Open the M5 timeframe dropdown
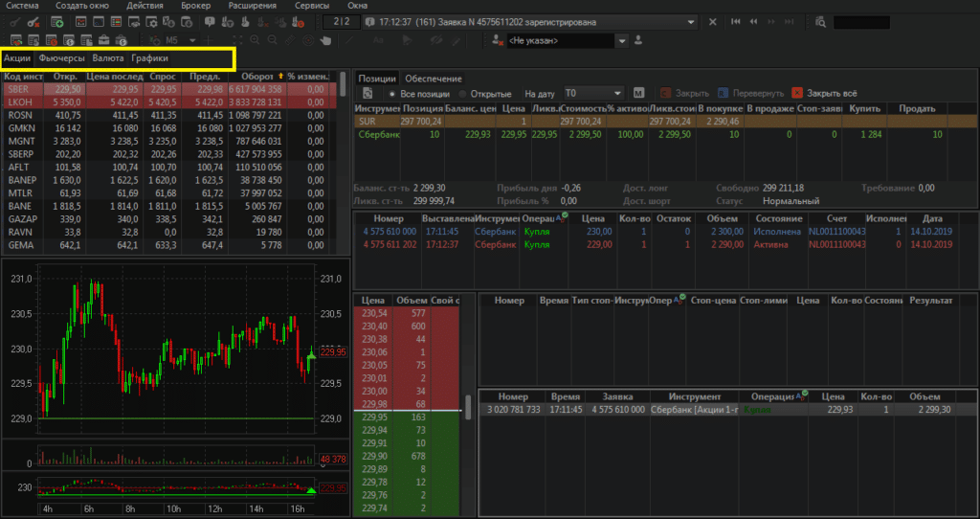This screenshot has height=519, width=980. 192,40
